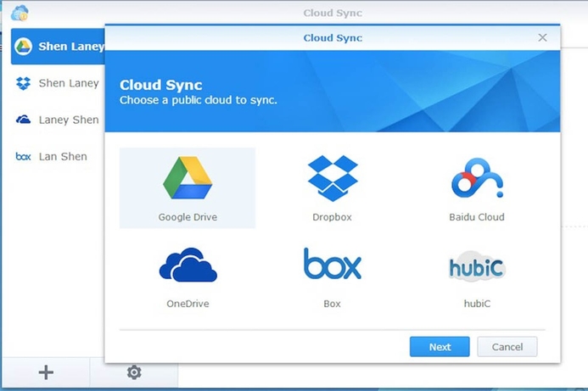The height and width of the screenshot is (391, 588).
Task: Click the Dropbox label text
Action: tap(333, 217)
